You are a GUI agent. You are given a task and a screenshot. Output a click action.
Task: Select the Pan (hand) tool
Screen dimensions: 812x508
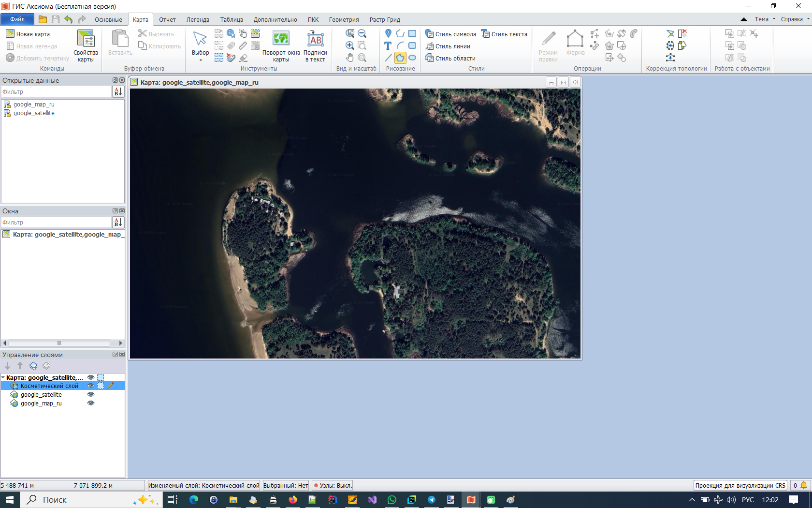coord(349,58)
